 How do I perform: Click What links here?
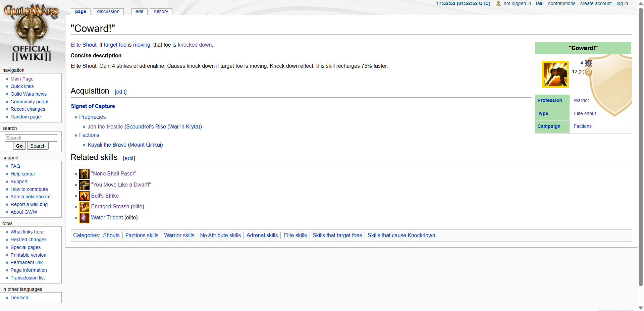coord(27,232)
